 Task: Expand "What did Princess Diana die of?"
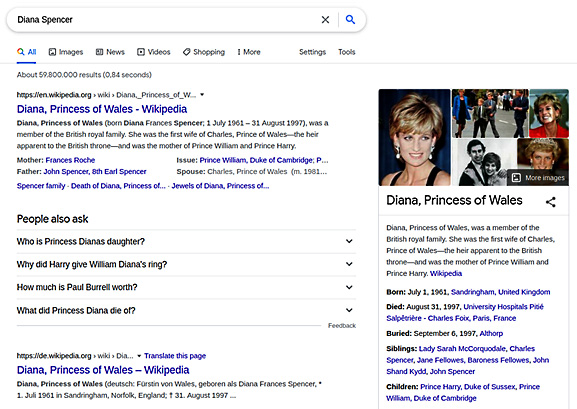tap(186, 310)
